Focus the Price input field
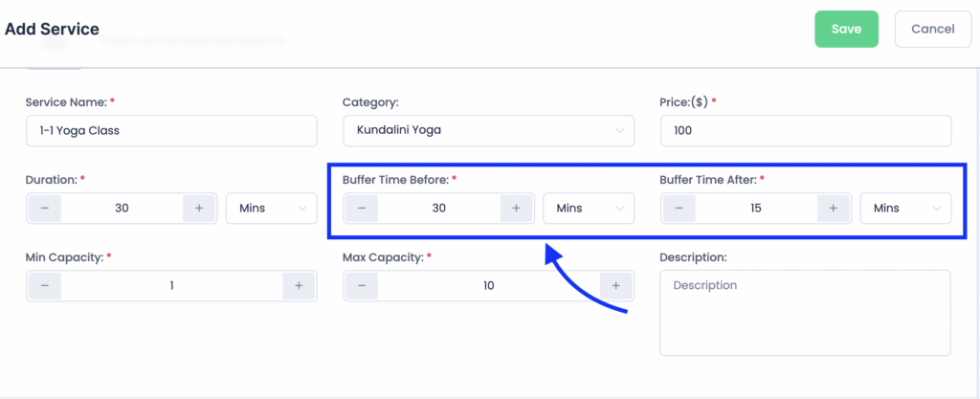 coord(806,130)
